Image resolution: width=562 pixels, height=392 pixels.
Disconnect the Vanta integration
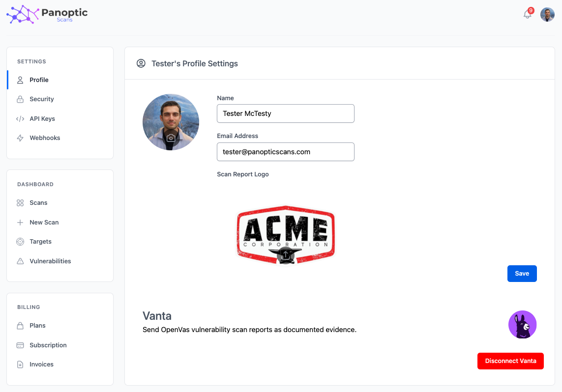[510, 361]
